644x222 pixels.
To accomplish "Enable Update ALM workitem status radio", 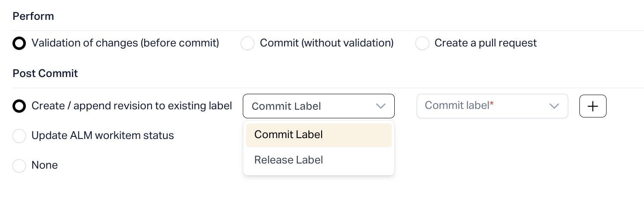I will (x=19, y=136).
